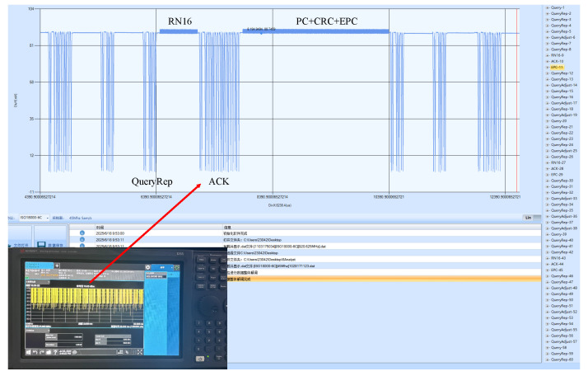Click the measurement marker on the PC+CRC+EPC burst
The height and width of the screenshot is (376, 588).
pyautogui.click(x=261, y=33)
